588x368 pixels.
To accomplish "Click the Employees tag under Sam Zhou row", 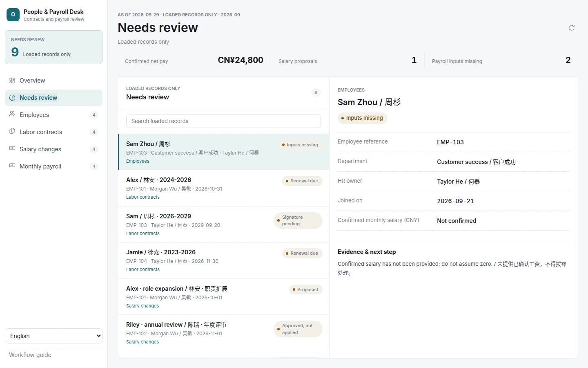I will click(x=138, y=161).
